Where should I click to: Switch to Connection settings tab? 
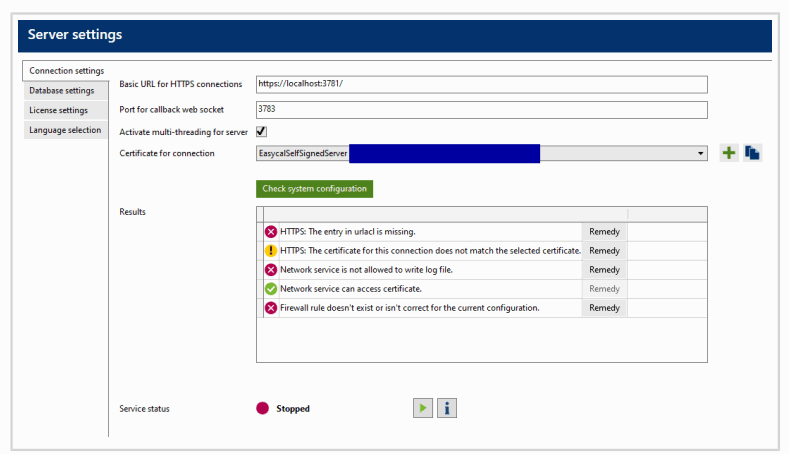65,71
